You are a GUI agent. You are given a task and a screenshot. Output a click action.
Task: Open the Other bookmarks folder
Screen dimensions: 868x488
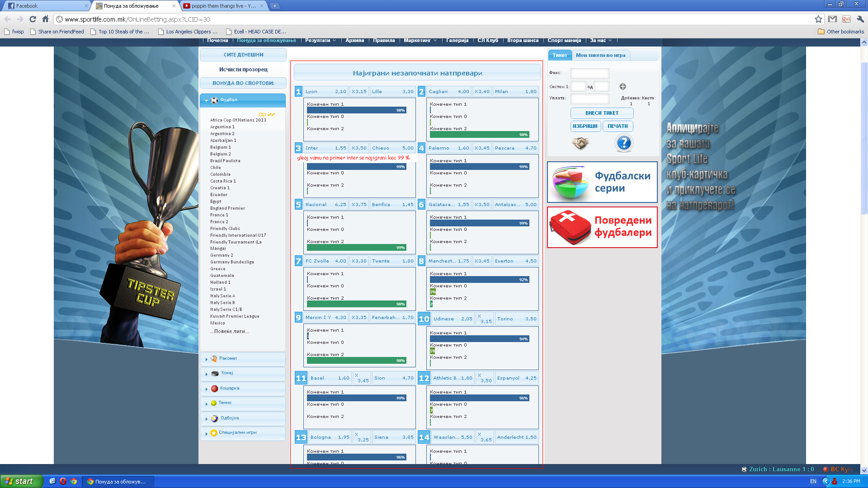[841, 32]
